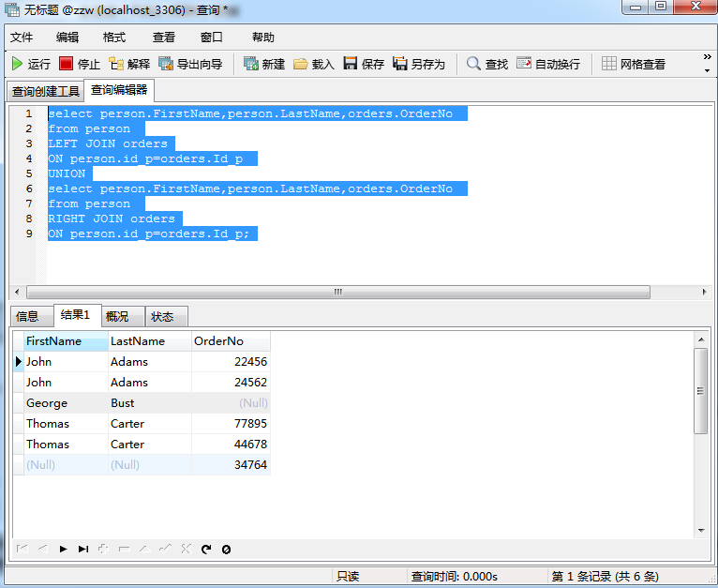This screenshot has height=588, width=718.
Task: Switch to 查询创建工具 tab
Action: click(x=45, y=91)
